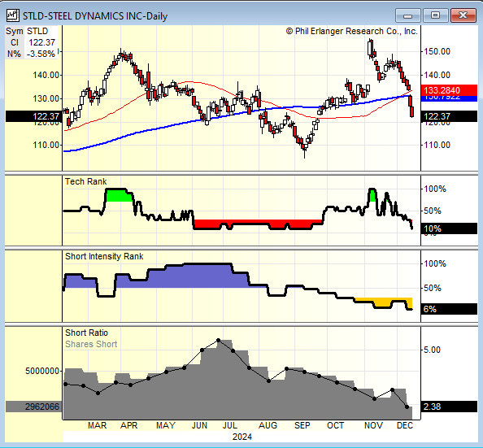Close the STLD chart window
Screen dimensions: 483x448
(x=463, y=15)
